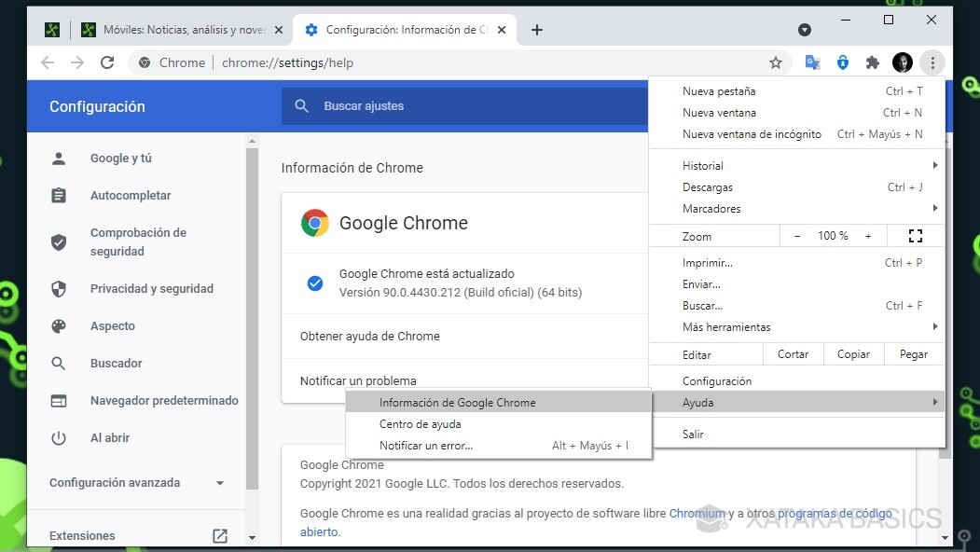
Task: Click the Al abrir power icon
Action: 58,437
